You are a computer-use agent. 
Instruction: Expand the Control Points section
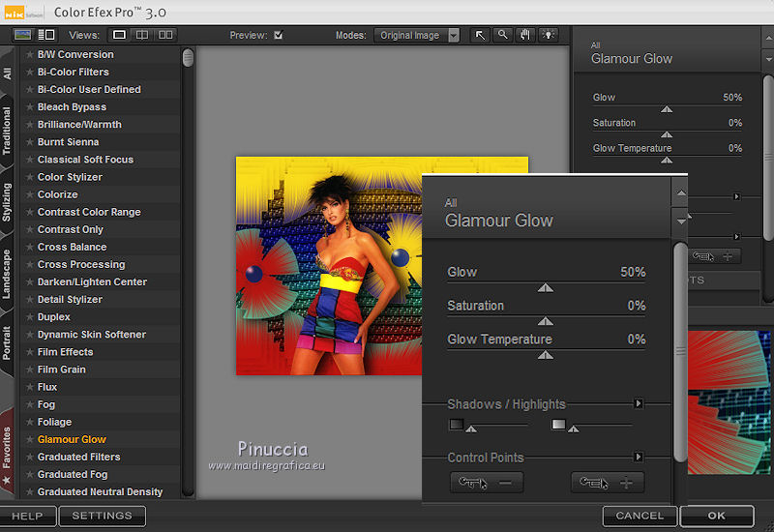(x=638, y=458)
